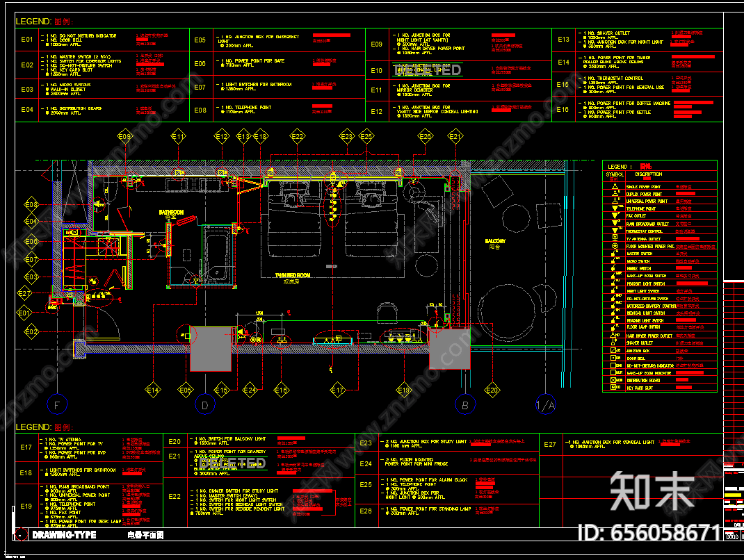Select the grid axis bubble labeled 1/A
This screenshot has height=560, width=744.
click(545, 405)
